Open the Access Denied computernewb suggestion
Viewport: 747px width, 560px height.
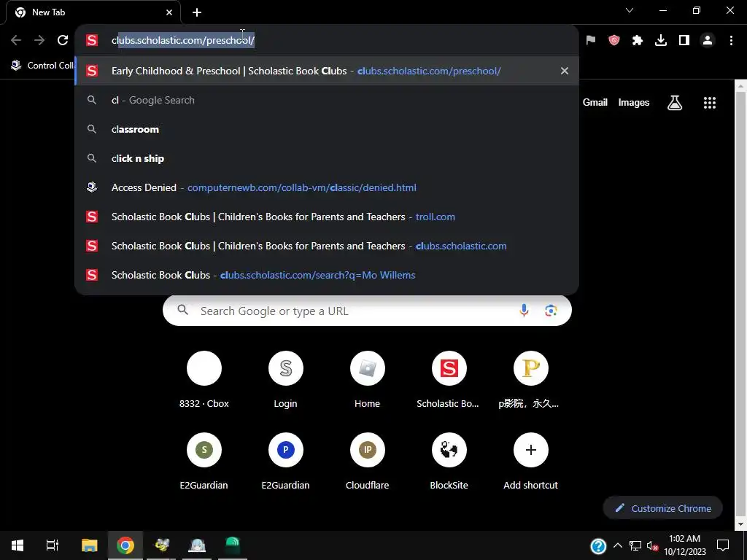click(327, 187)
